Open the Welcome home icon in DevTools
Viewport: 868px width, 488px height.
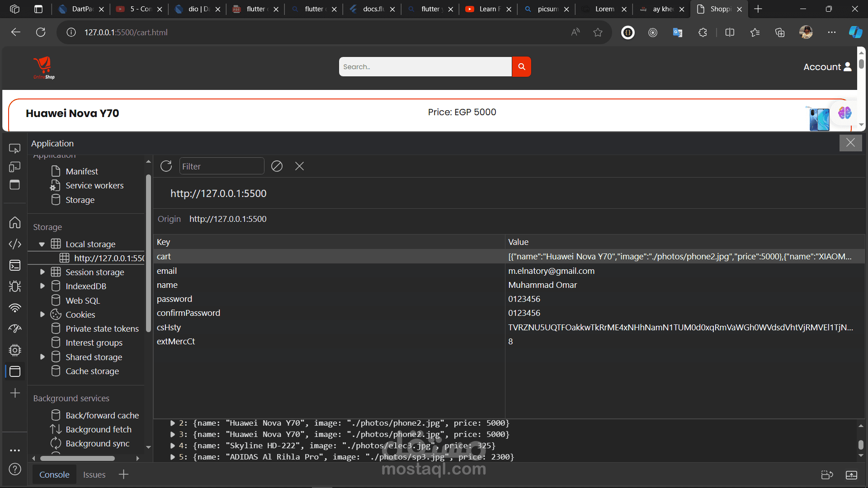coord(15,222)
